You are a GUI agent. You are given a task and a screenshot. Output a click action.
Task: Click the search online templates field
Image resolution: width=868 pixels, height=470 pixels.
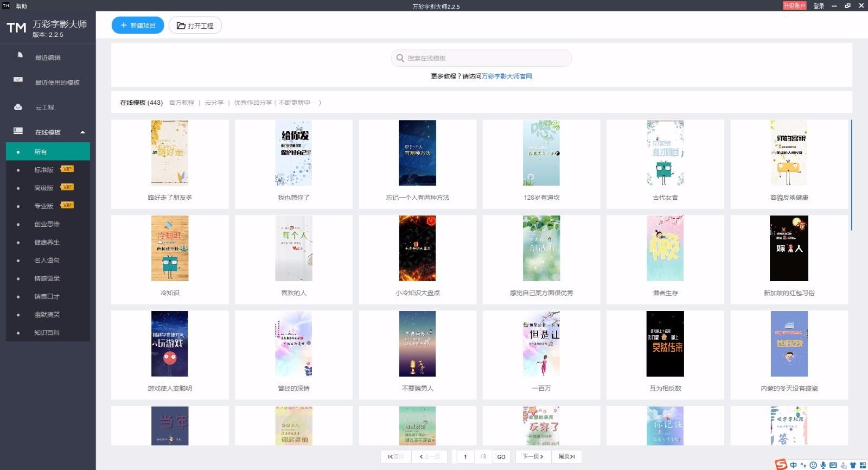(481, 58)
